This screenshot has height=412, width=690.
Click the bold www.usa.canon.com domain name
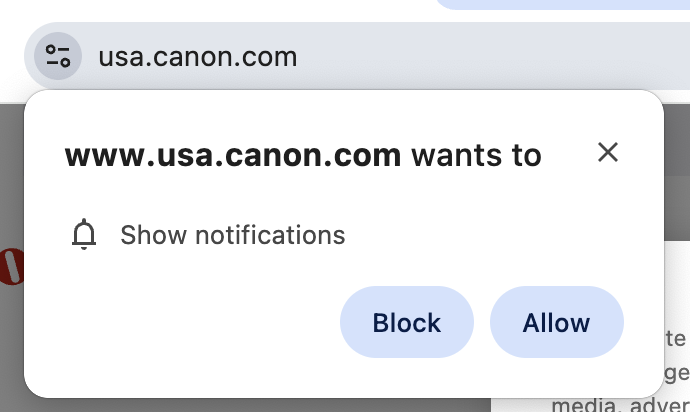[x=233, y=156]
